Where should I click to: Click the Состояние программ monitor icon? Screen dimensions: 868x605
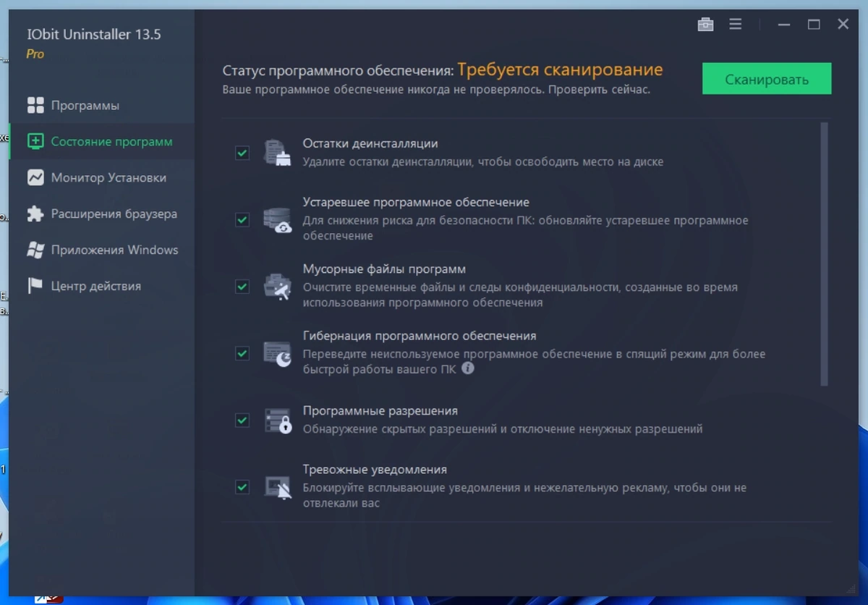pyautogui.click(x=35, y=142)
